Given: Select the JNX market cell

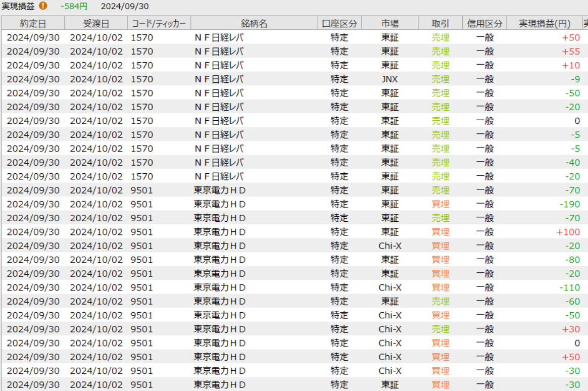Looking at the screenshot, I should pyautogui.click(x=389, y=79).
